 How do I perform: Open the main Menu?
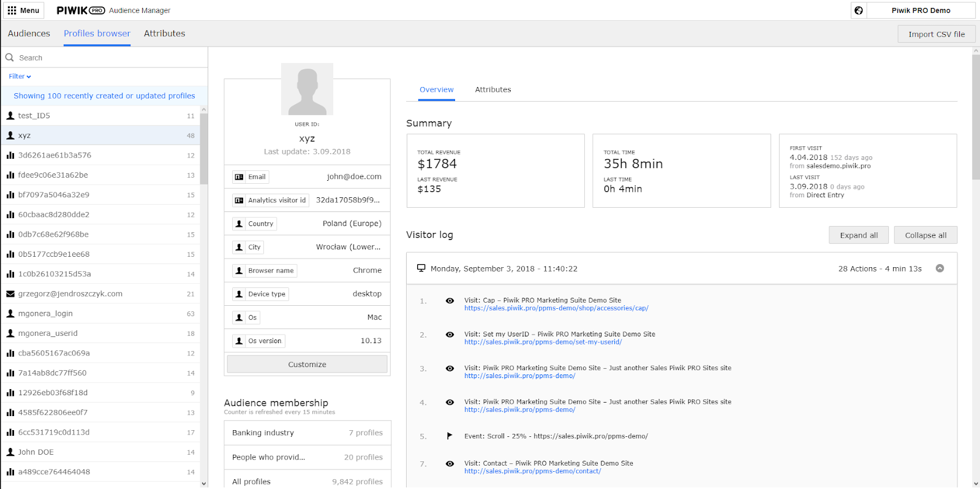pos(23,10)
